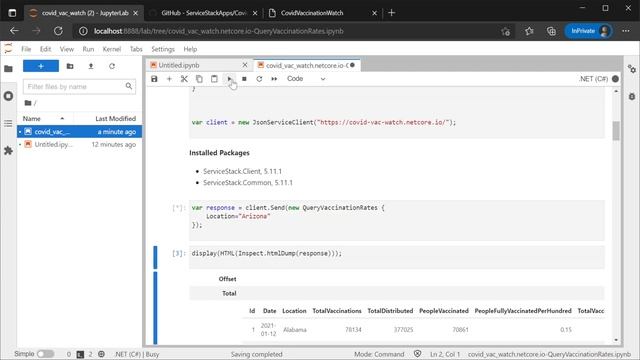This screenshot has height=360, width=640.
Task: Click the kernel status circle indicator
Action: [616, 79]
